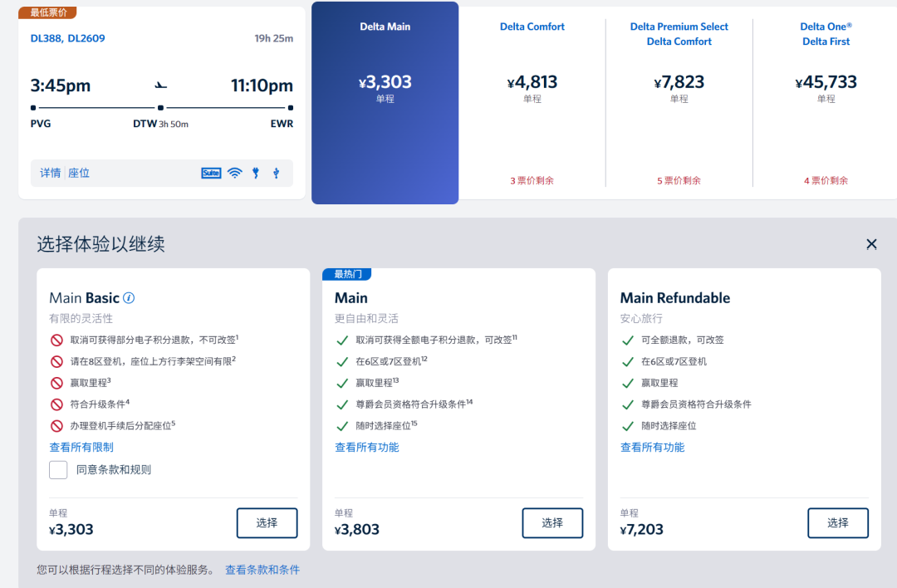Click the 更自由和灵活 subtitle
This screenshot has width=897, height=588.
pyautogui.click(x=367, y=319)
